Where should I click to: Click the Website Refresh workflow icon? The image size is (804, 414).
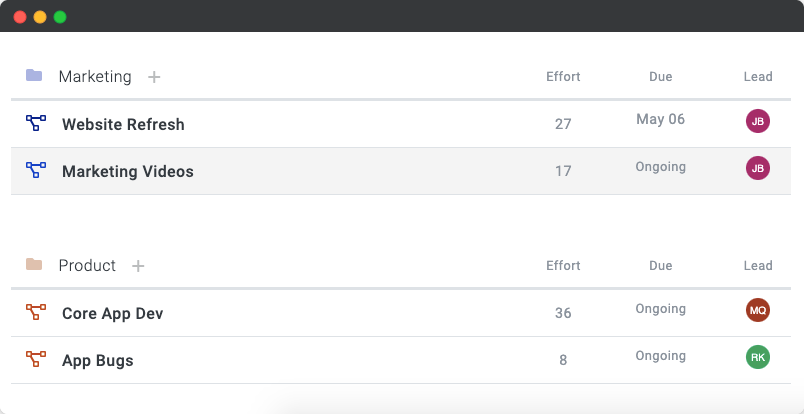coord(36,123)
